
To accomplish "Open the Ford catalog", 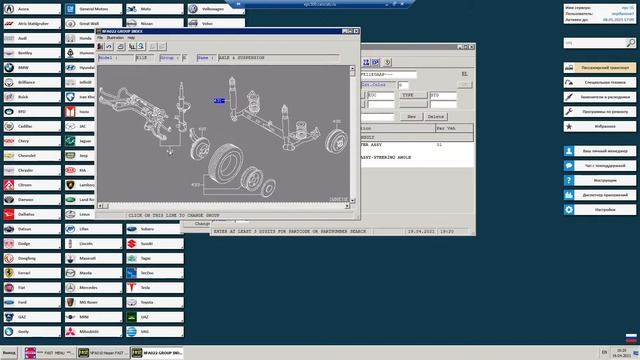I will coord(32,302).
